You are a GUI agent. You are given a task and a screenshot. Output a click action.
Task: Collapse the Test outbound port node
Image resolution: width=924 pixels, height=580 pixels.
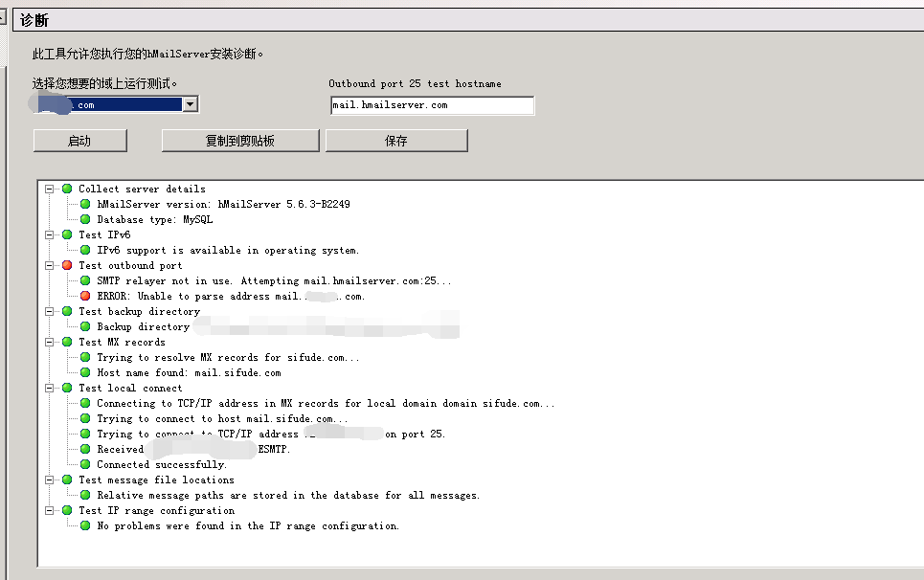click(50, 265)
